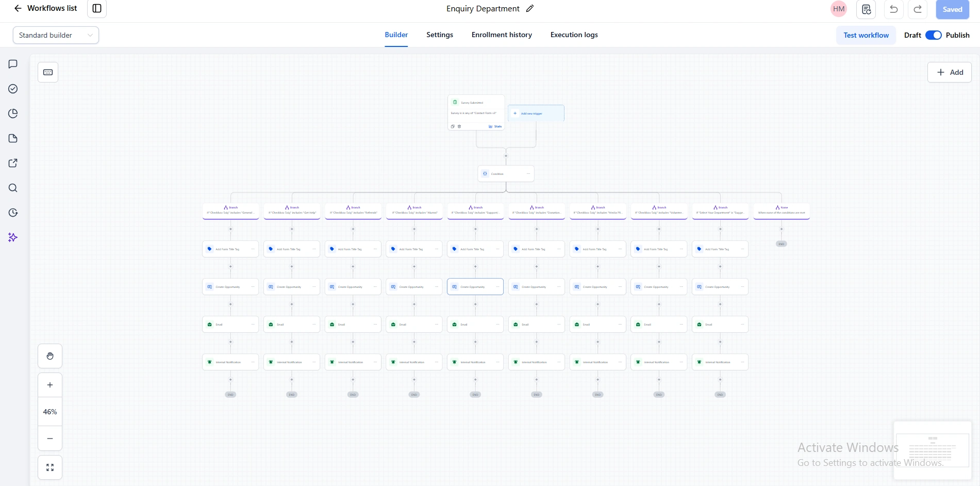Add a step above the Condition node
The height and width of the screenshot is (486, 980).
click(506, 156)
